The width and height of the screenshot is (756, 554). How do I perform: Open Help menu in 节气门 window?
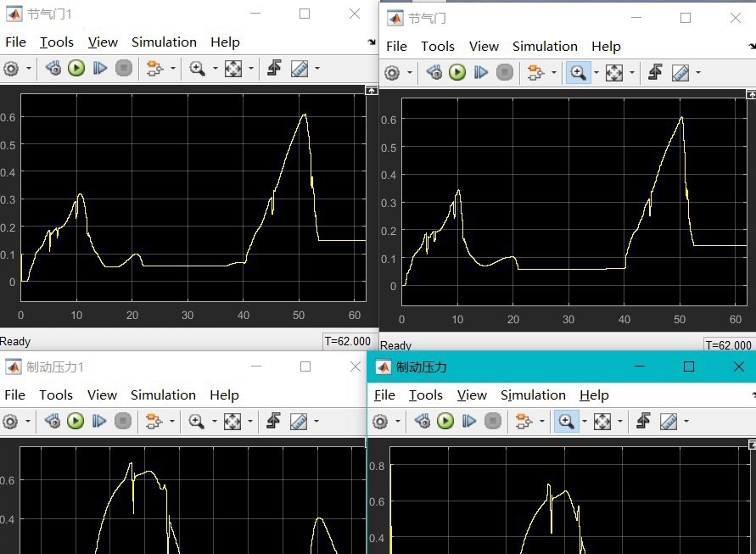(x=606, y=47)
